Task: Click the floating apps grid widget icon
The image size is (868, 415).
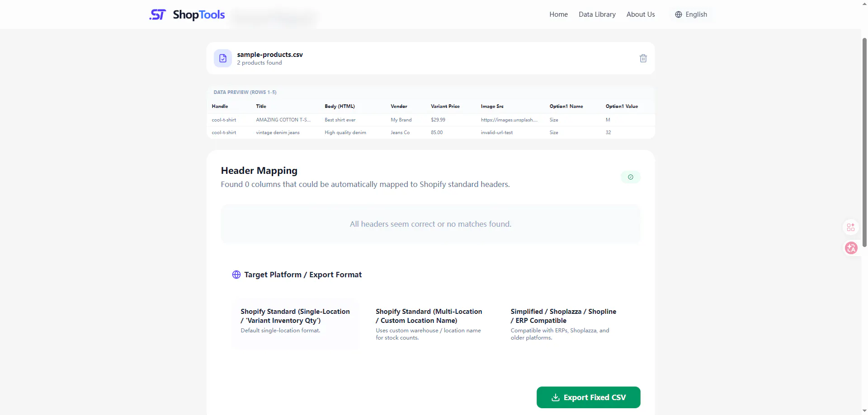Action: pos(850,227)
